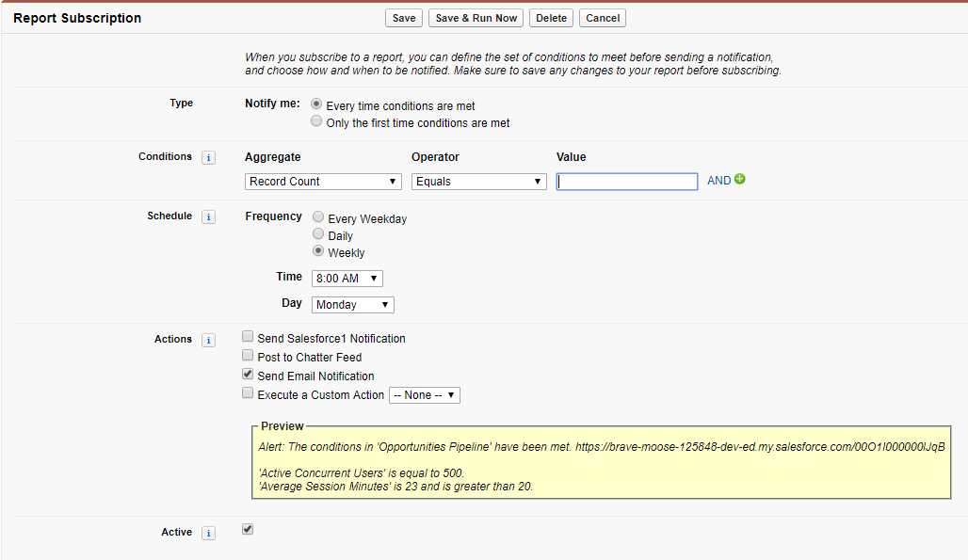Click into the condition Value field
Viewport: 968px width, 560px height.
[x=627, y=182]
